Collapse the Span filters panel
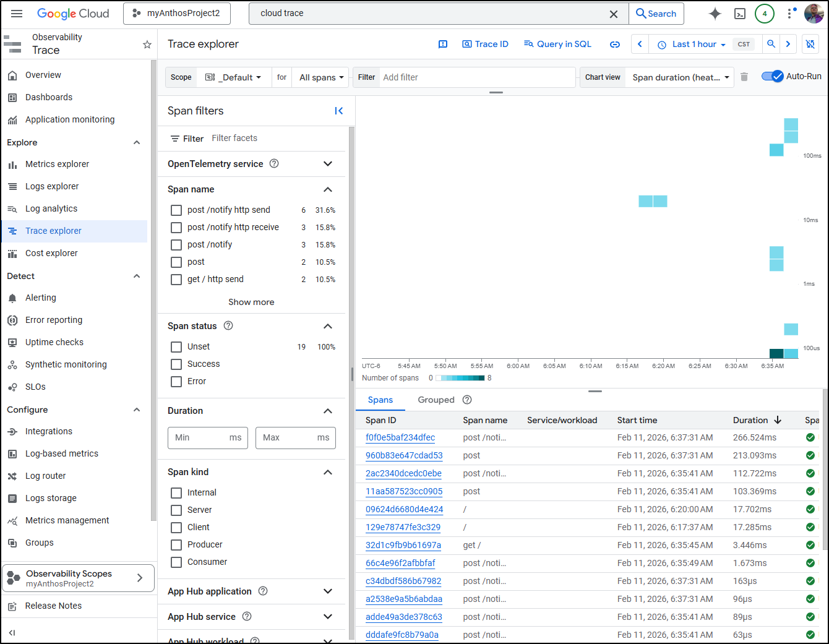Screen dimensions: 829x644 tap(338, 111)
